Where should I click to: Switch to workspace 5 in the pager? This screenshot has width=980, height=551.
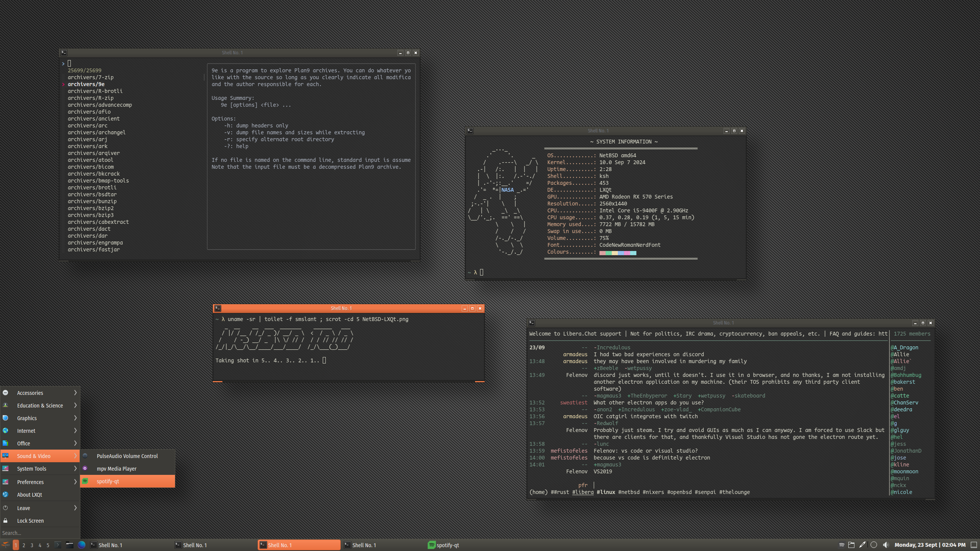48,545
